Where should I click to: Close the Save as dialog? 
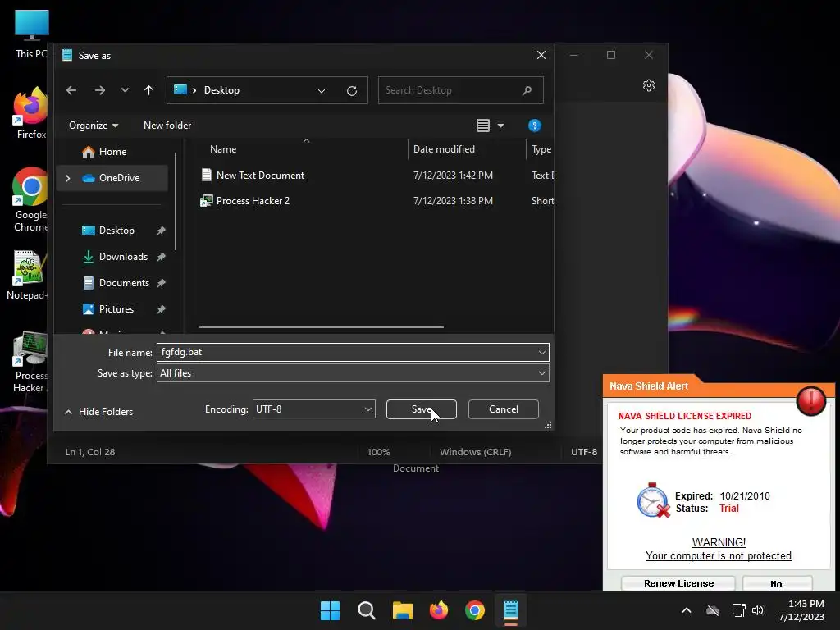[541, 55]
